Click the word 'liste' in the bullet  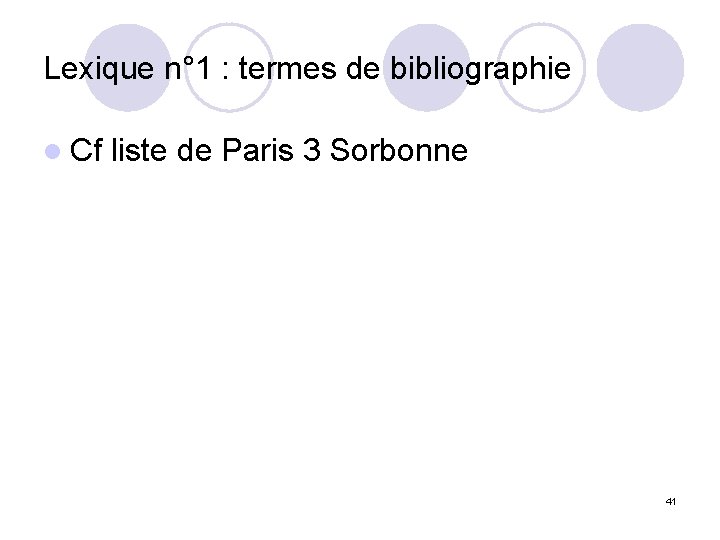coord(138,151)
